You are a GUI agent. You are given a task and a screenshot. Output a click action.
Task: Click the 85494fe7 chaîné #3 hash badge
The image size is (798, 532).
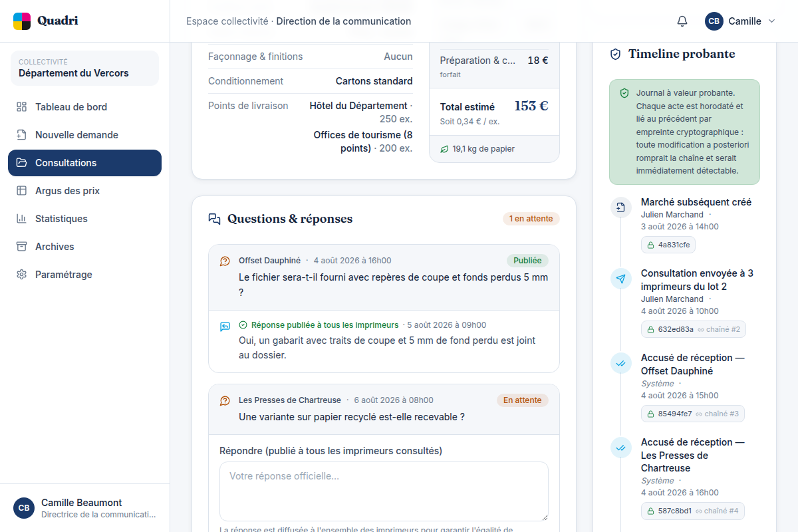[x=693, y=414]
